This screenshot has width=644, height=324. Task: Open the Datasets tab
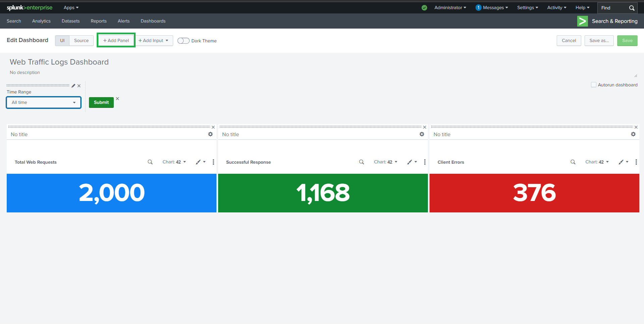pos(71,21)
